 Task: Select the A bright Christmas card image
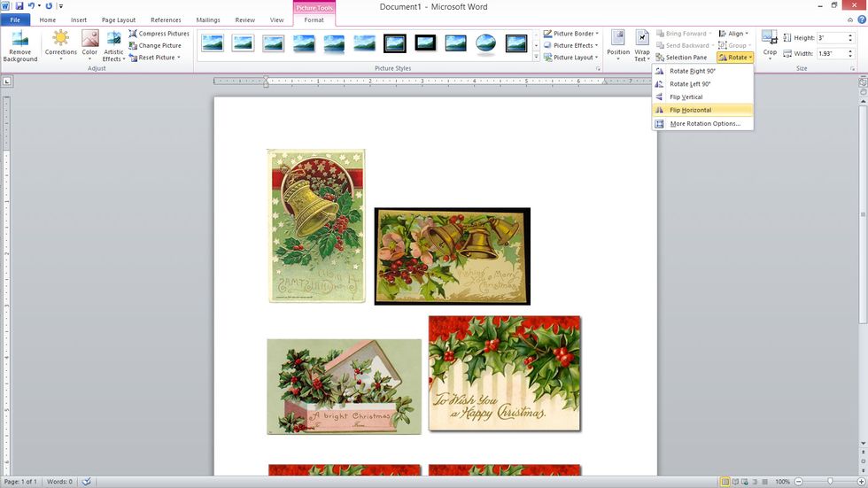pos(344,386)
